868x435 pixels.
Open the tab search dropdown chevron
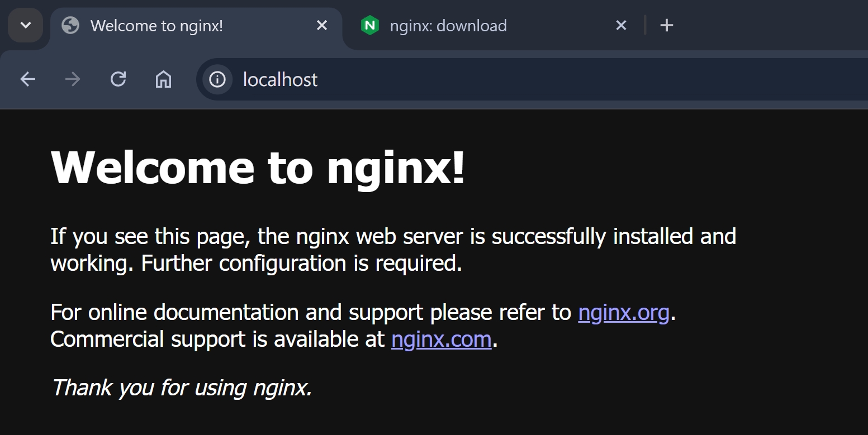point(25,25)
